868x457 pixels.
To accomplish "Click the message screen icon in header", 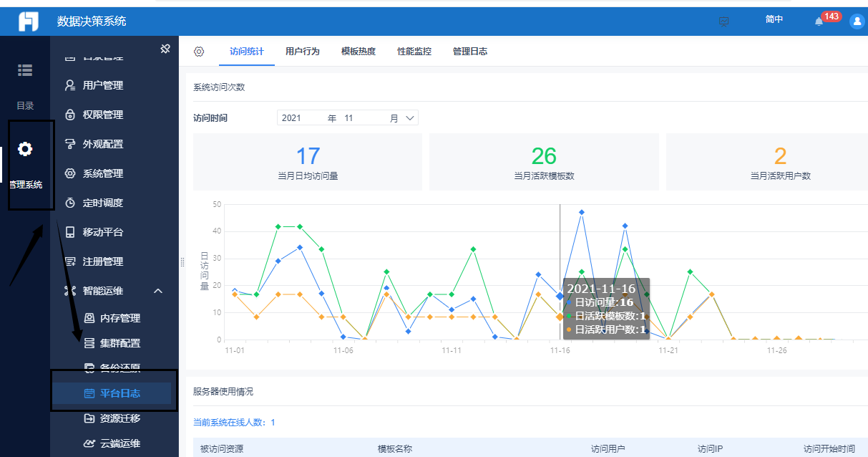I will 724,21.
